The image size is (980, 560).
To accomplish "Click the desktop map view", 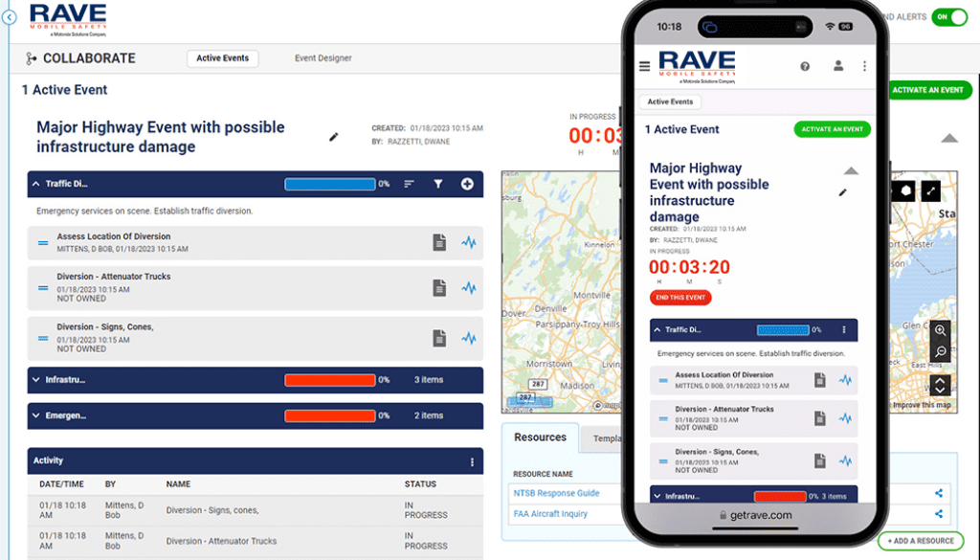I will pyautogui.click(x=561, y=292).
